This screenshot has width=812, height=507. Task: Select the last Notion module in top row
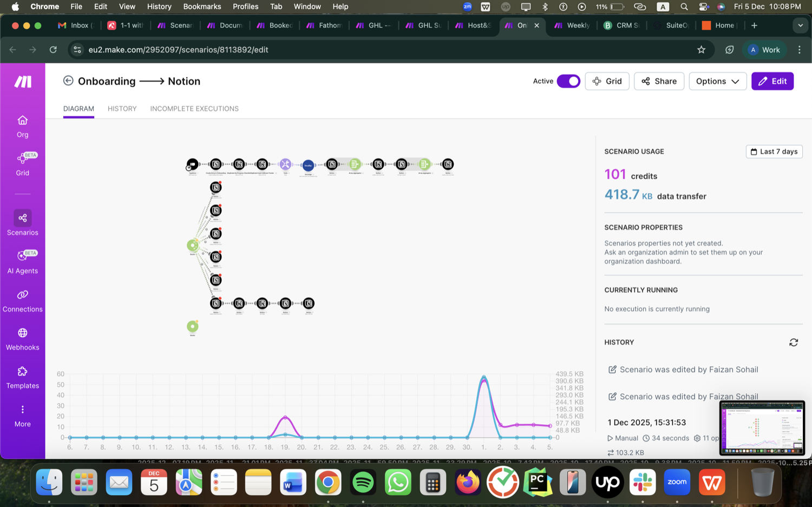pyautogui.click(x=448, y=164)
